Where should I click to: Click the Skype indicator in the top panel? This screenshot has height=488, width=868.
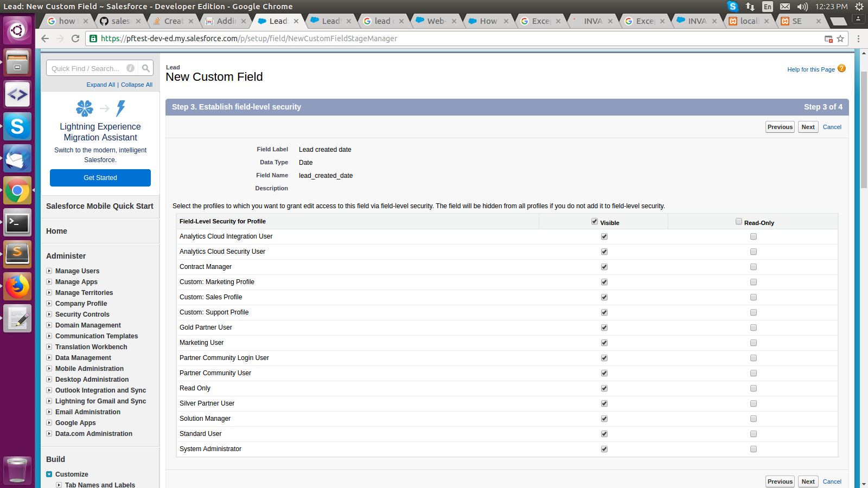point(733,7)
